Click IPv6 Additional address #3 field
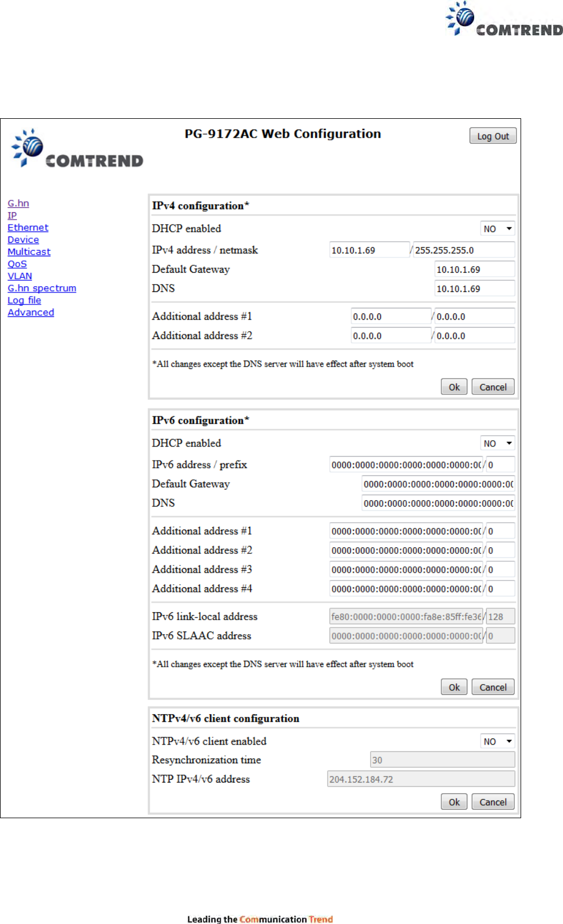563x924 pixels. coord(406,569)
